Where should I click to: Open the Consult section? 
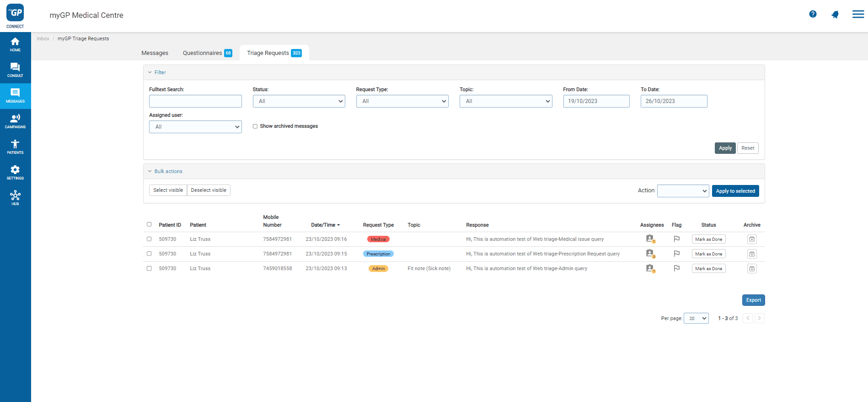(x=15, y=71)
